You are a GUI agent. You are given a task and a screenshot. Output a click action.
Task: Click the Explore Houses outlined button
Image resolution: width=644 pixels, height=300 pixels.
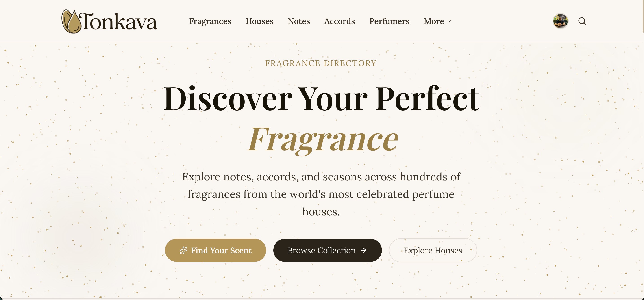[x=433, y=250]
